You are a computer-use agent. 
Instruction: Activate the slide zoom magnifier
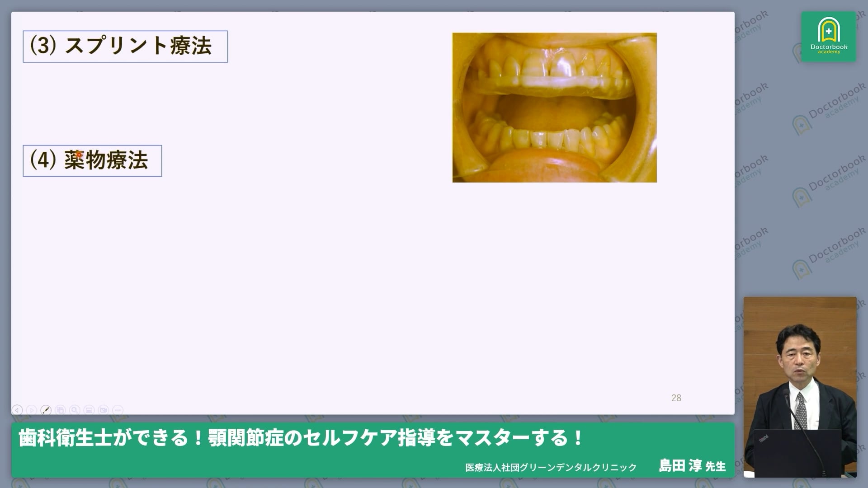pyautogui.click(x=74, y=410)
